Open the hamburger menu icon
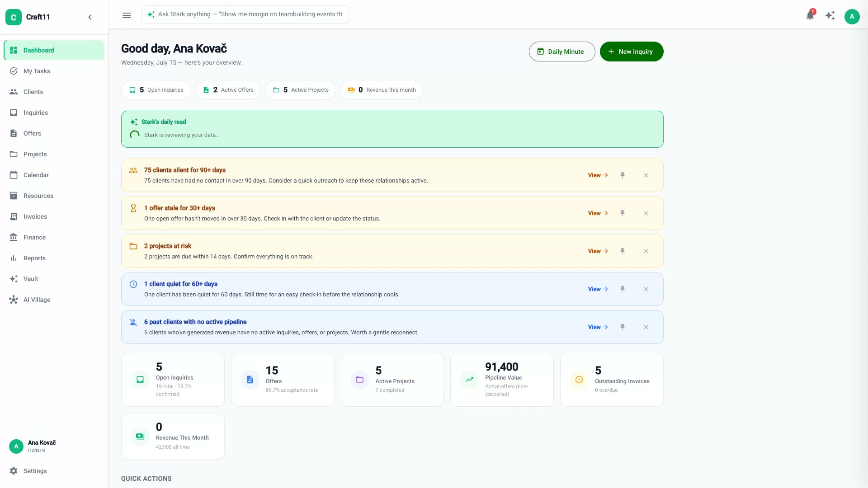The width and height of the screenshot is (868, 488). 127,15
